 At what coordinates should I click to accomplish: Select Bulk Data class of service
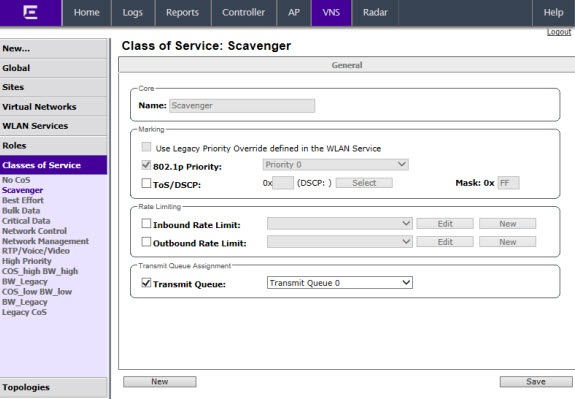pos(21,211)
